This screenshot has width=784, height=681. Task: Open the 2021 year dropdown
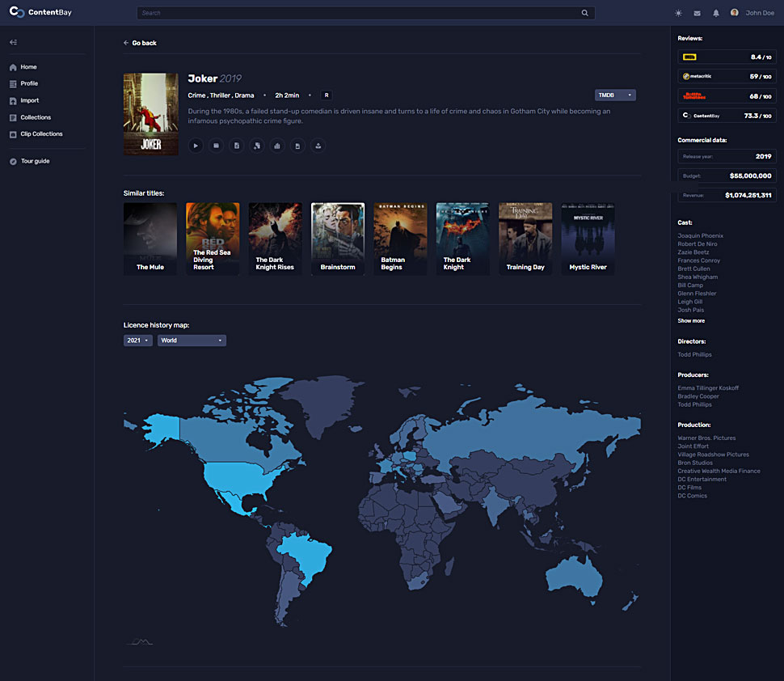coord(138,340)
